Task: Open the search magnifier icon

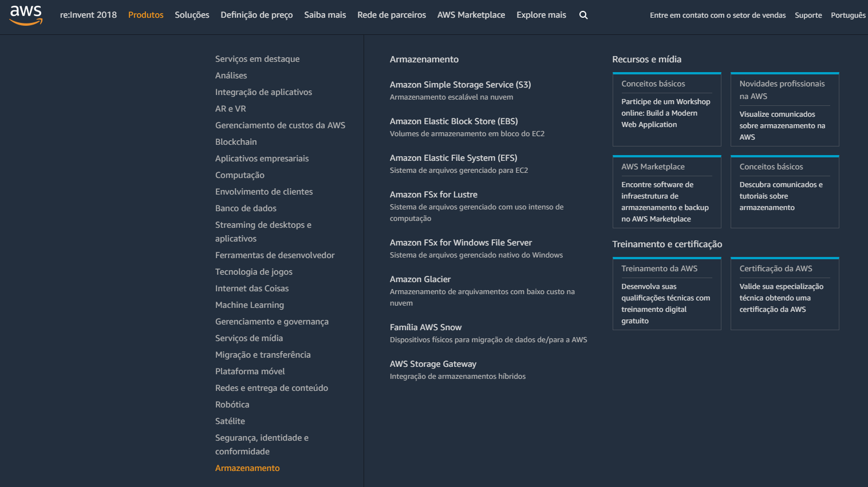Action: pos(583,15)
